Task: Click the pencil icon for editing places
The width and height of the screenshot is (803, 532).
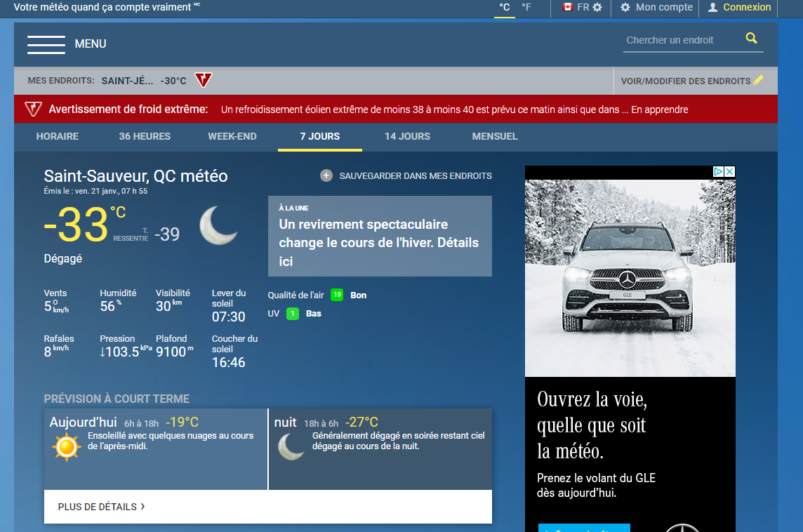Action: (x=759, y=80)
